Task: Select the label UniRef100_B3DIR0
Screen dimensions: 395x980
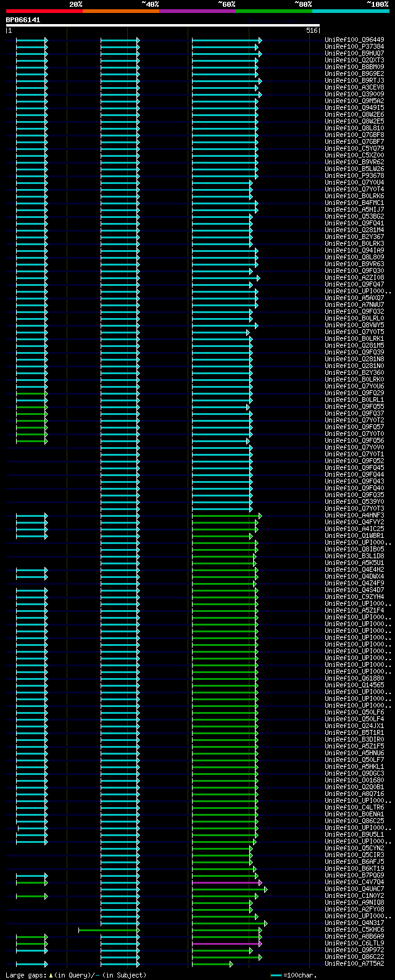Action: [x=354, y=740]
